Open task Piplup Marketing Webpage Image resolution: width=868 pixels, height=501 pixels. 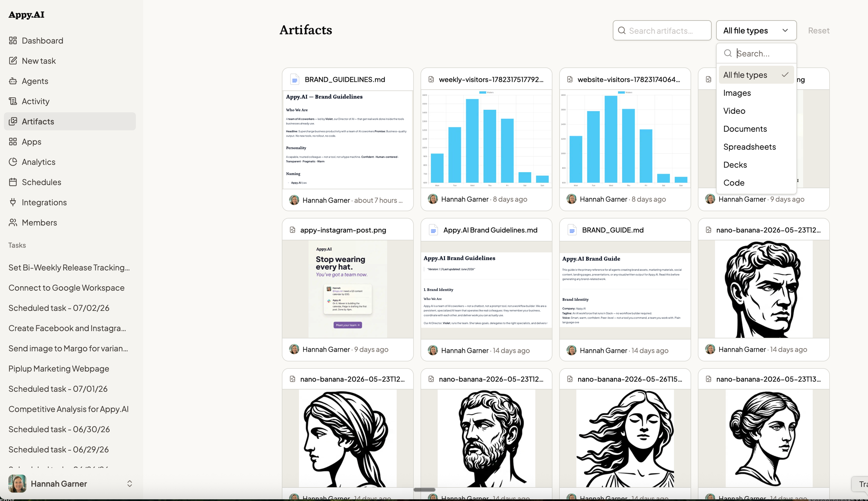pos(59,368)
